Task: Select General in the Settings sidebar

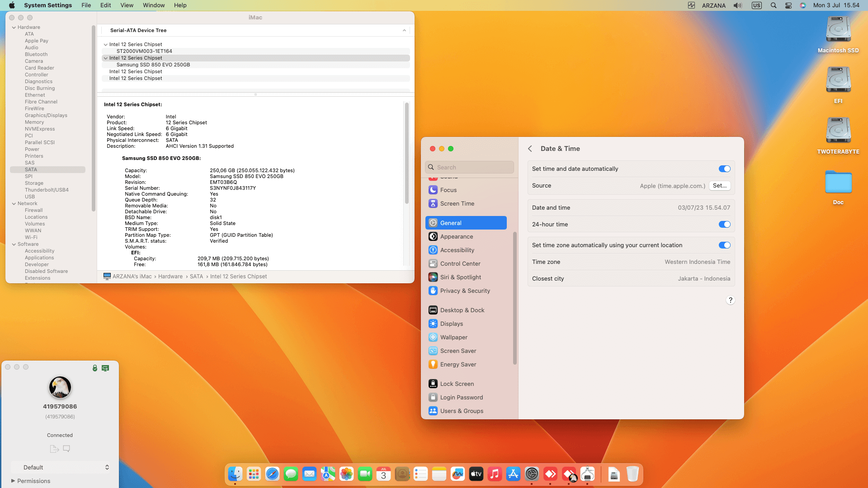Action: [466, 223]
